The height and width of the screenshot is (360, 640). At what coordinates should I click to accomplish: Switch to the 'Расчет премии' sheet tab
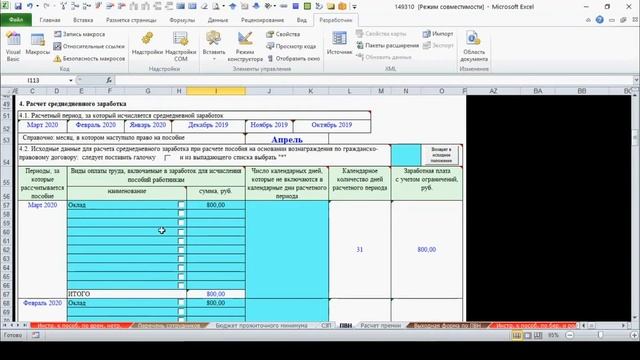[x=381, y=326]
